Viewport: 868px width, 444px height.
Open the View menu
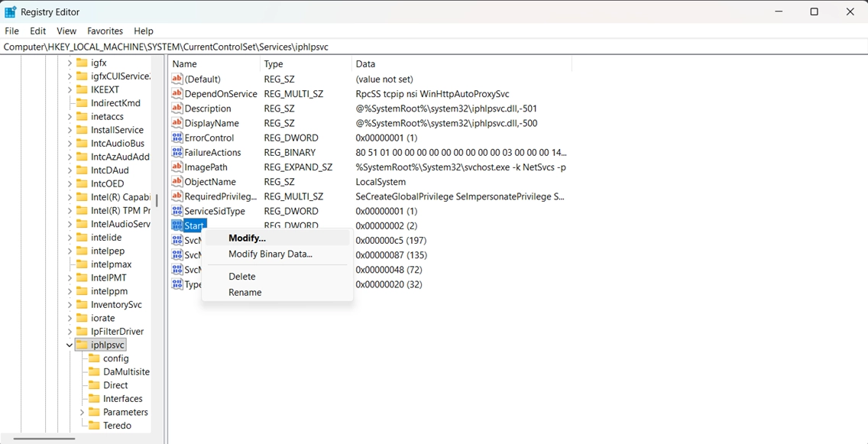click(66, 31)
